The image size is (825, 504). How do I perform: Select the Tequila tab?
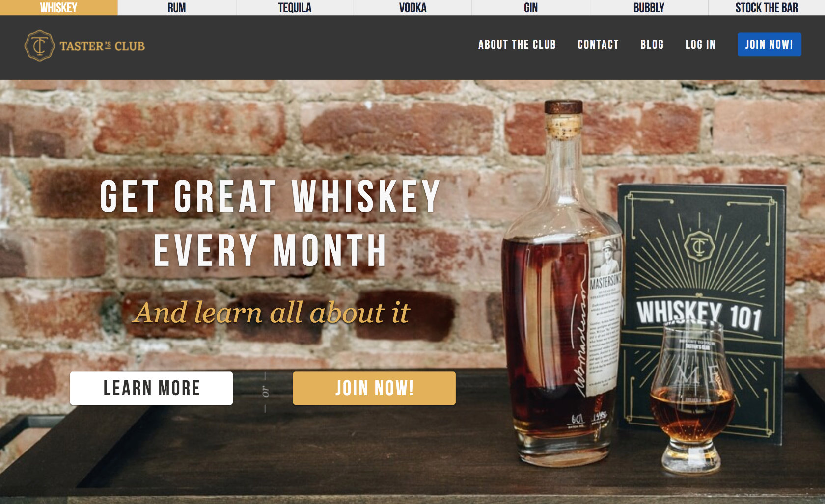[295, 8]
